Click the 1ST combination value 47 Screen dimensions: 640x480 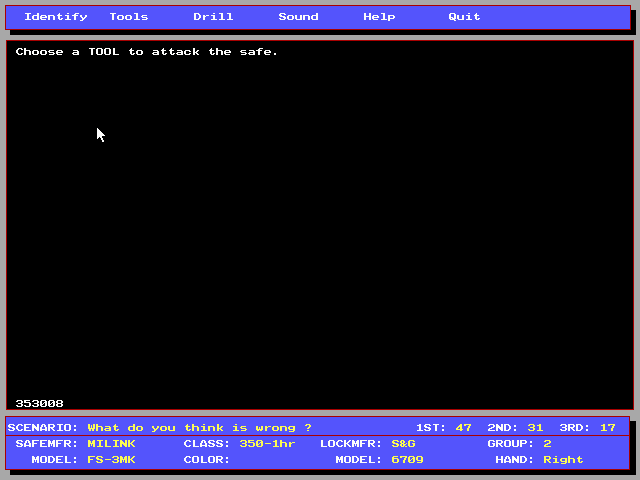[463, 428]
